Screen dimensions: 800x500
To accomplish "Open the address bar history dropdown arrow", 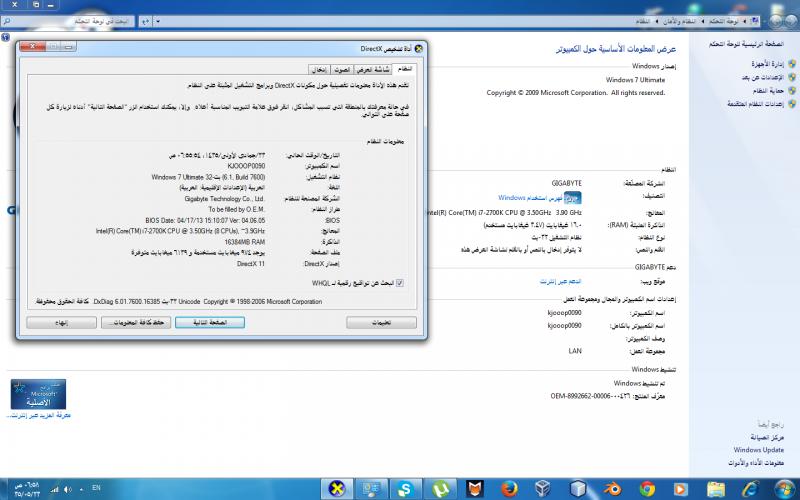I will [158, 21].
